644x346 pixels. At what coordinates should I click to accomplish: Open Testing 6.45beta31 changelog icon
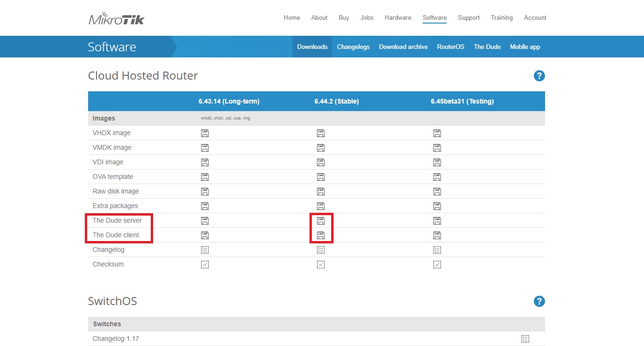[437, 250]
